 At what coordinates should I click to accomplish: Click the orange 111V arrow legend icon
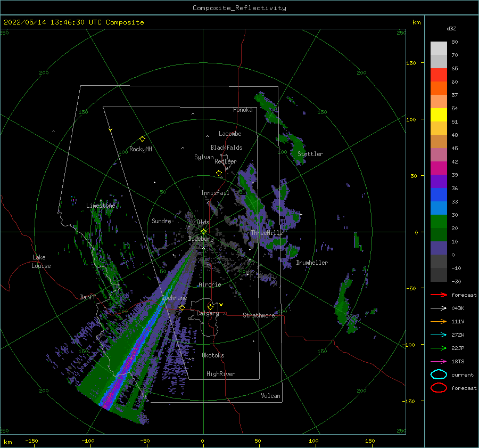[439, 321]
